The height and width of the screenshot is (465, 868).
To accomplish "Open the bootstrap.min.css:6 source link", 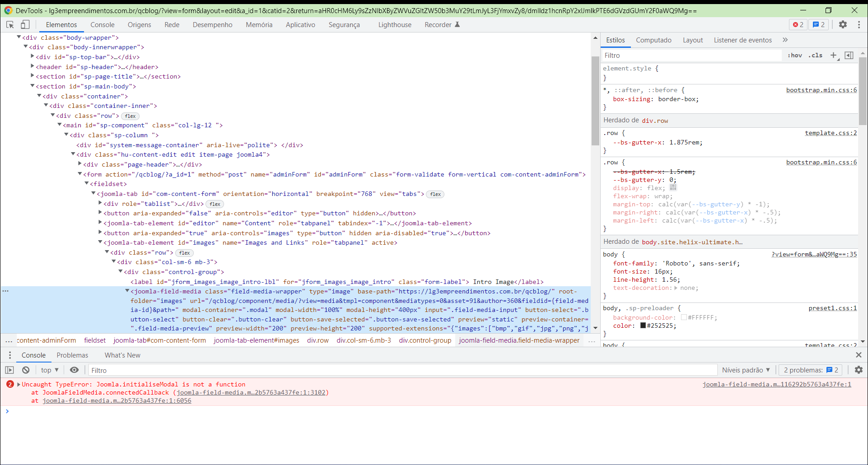I will coord(821,162).
